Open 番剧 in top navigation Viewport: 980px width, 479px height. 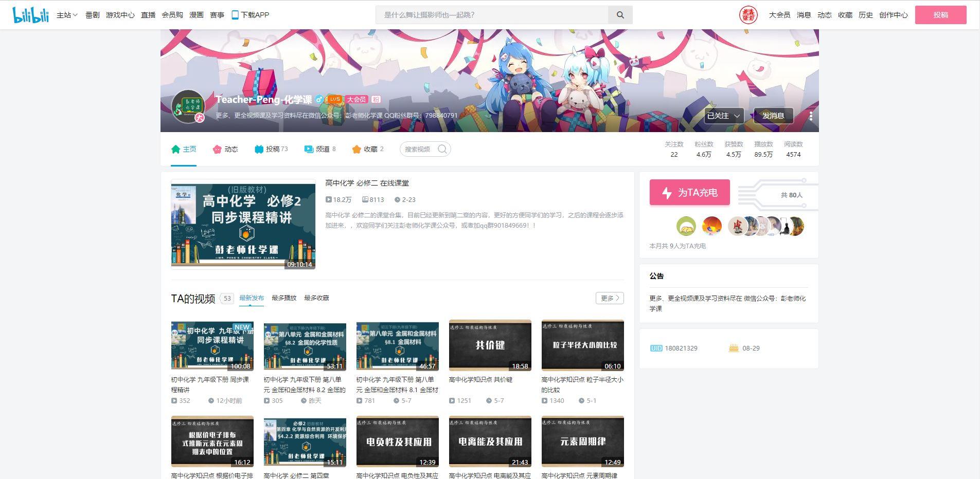[93, 15]
